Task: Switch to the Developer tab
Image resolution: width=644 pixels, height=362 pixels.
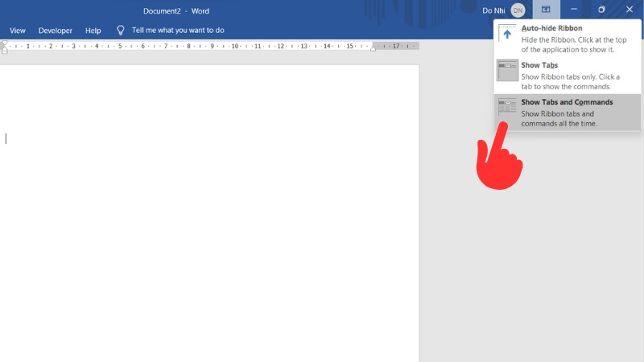Action: coord(56,31)
